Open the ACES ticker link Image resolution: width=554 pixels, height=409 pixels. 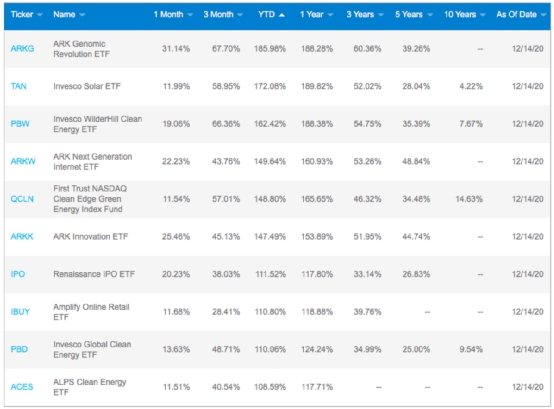point(22,387)
